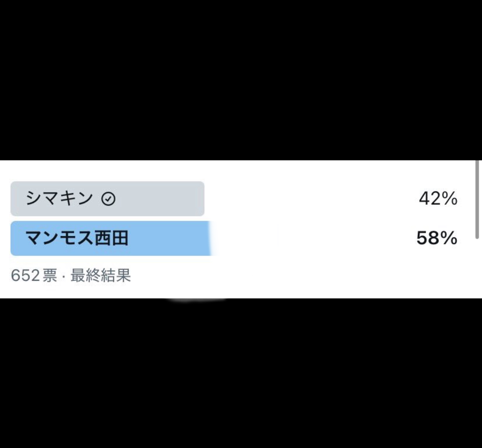
Task: Open the 652票 vote count
Action: coord(34,275)
